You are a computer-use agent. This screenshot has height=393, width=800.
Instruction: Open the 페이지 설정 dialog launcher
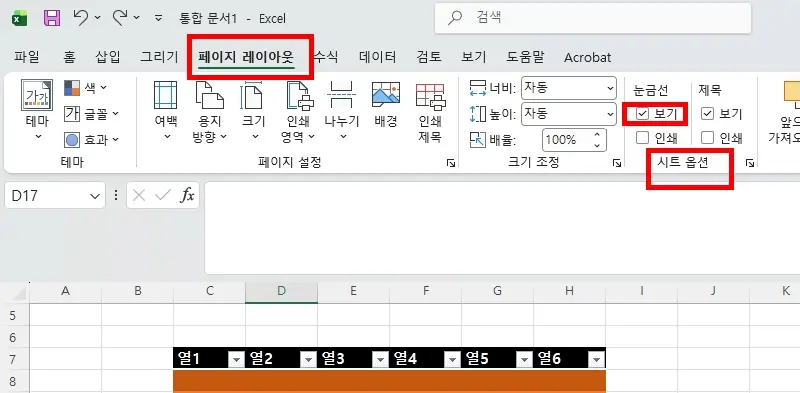(451, 163)
